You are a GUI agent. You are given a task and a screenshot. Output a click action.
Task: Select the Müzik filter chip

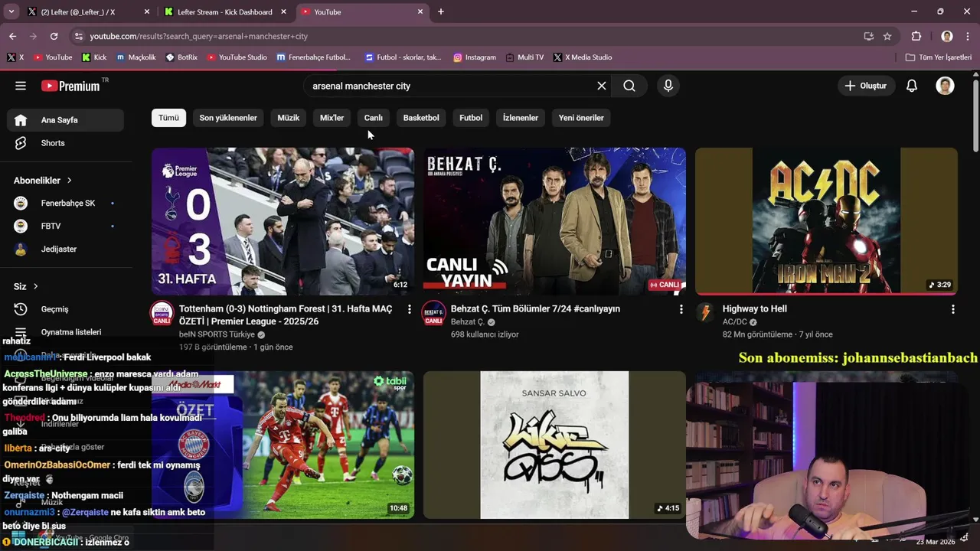coord(288,118)
